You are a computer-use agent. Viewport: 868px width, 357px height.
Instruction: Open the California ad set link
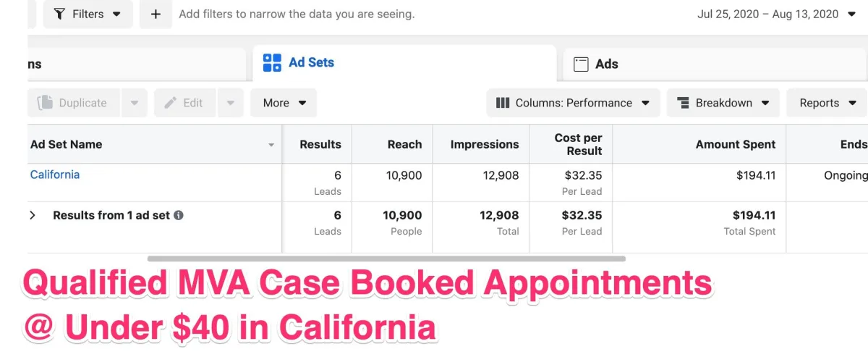tap(55, 175)
